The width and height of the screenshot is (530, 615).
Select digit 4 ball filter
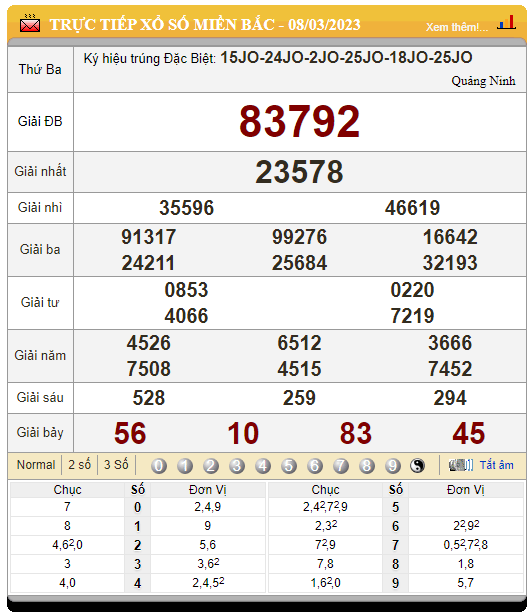[x=263, y=466]
